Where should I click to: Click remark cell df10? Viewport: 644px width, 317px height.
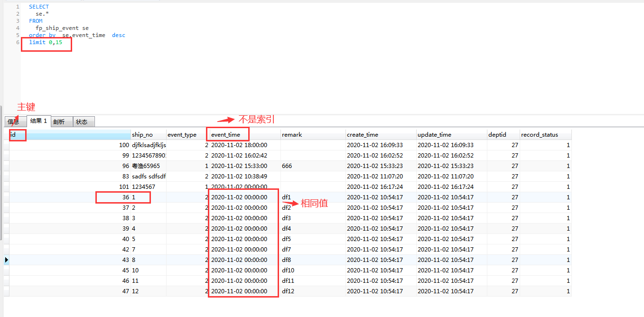(313, 270)
